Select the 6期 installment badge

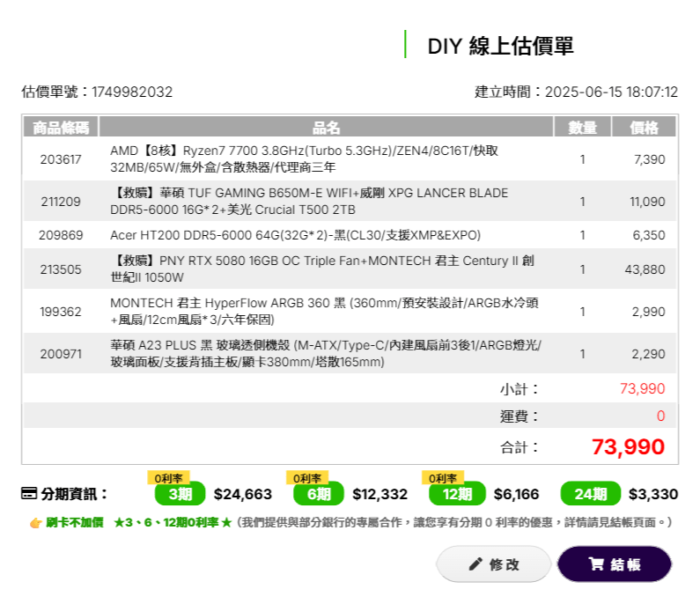pyautogui.click(x=319, y=494)
